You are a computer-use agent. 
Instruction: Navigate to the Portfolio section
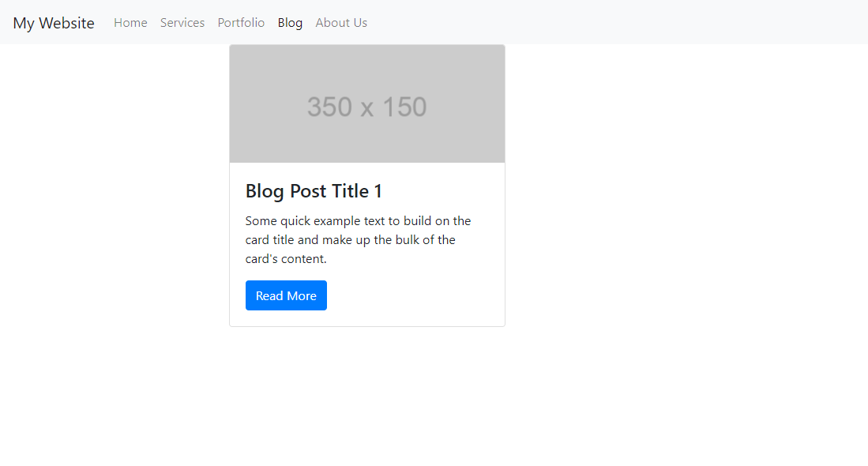coord(241,23)
